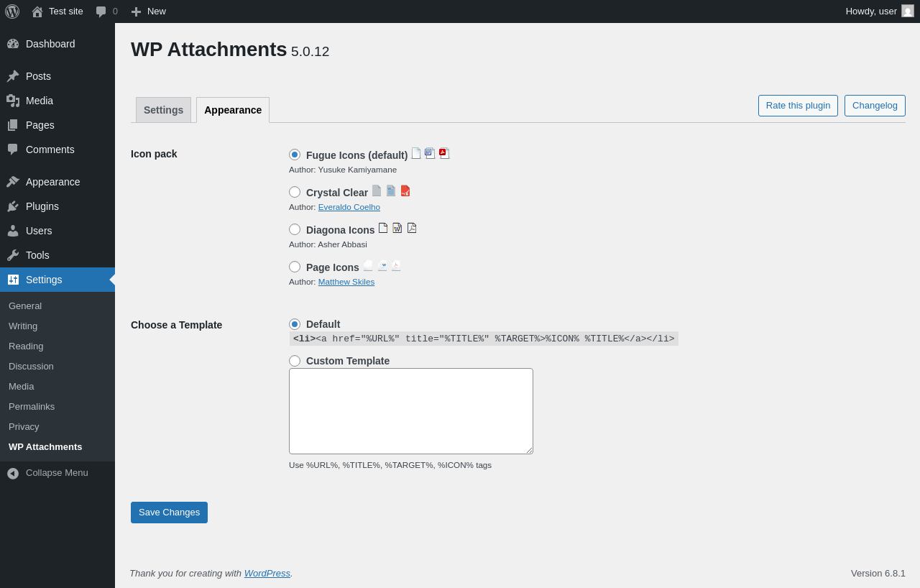Click the New plus icon
Image resolution: width=920 pixels, height=588 pixels.
[136, 12]
